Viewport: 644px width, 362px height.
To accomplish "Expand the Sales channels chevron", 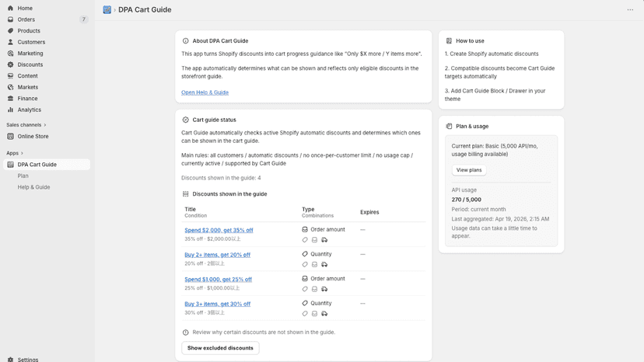I will (45, 125).
